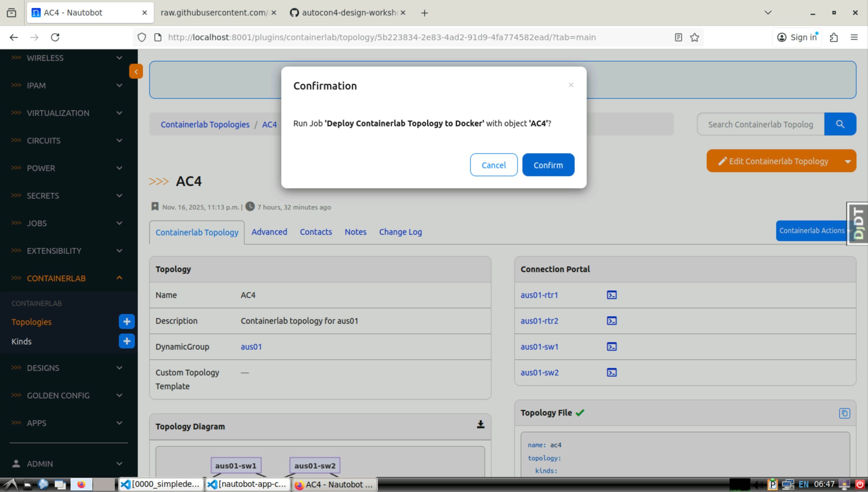Image resolution: width=868 pixels, height=492 pixels.
Task: Cancel the job confirmation dialog
Action: (x=493, y=165)
